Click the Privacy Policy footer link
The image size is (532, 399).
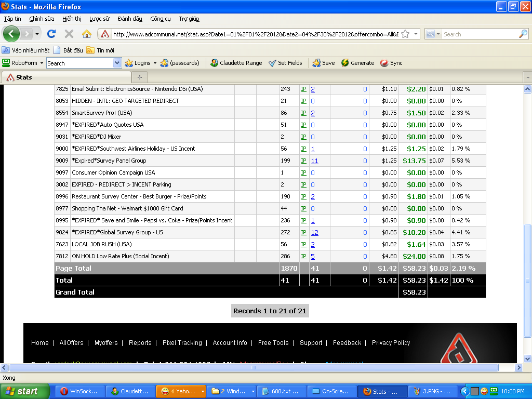(x=391, y=343)
